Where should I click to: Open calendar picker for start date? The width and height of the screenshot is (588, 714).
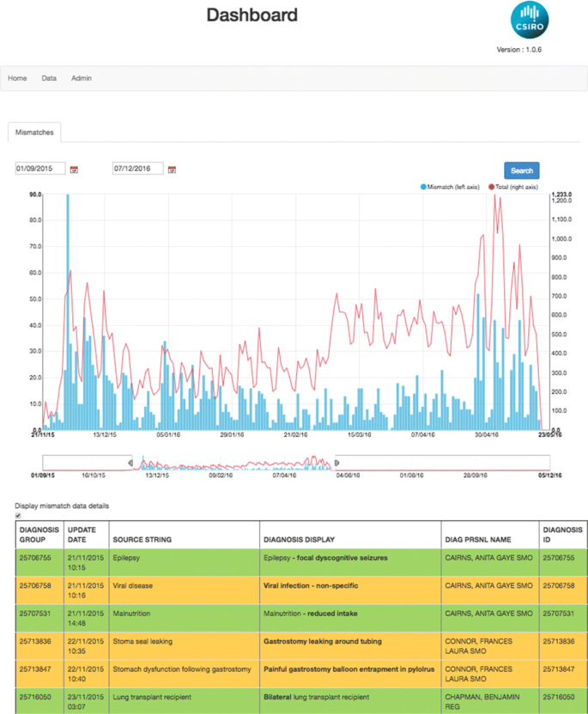(x=75, y=169)
